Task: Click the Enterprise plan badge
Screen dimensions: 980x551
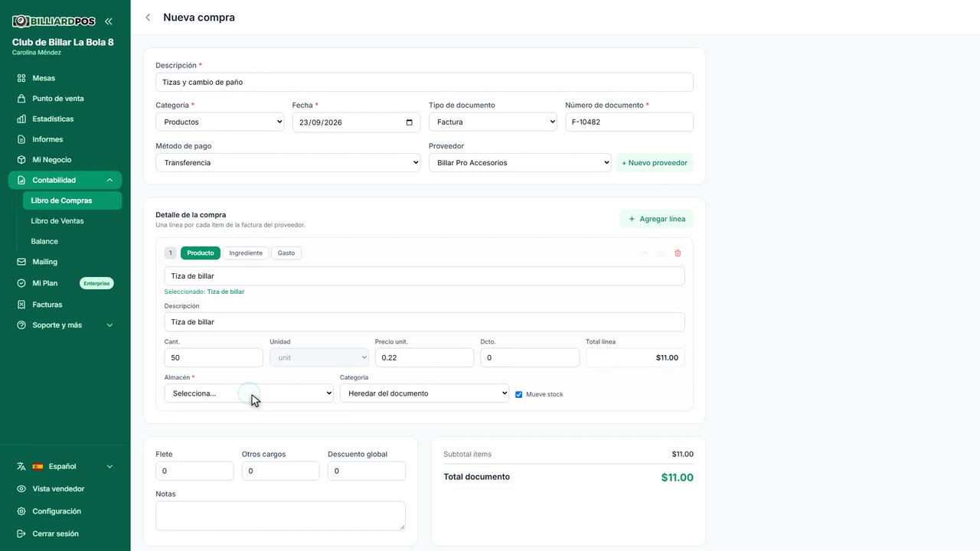Action: [x=96, y=283]
